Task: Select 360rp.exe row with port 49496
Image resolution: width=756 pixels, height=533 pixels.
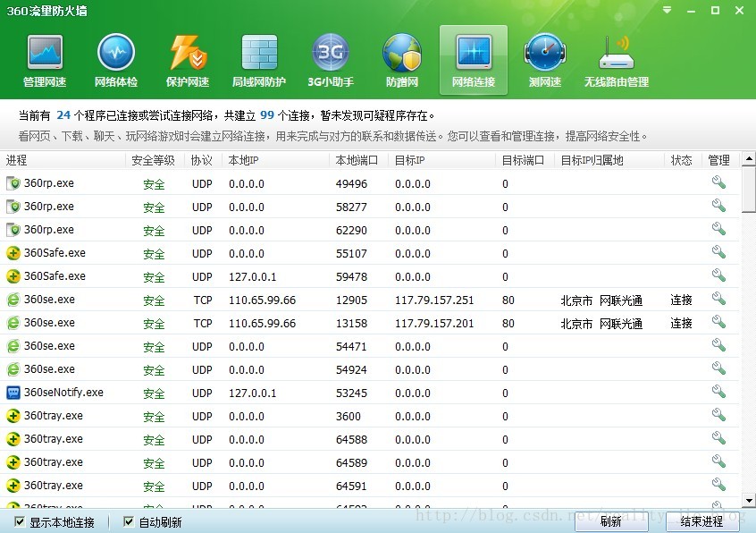Action: [x=369, y=183]
